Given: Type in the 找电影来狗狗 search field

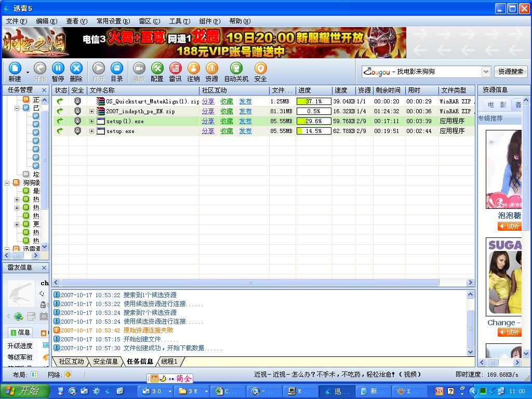Looking at the screenshot, I should pos(438,72).
